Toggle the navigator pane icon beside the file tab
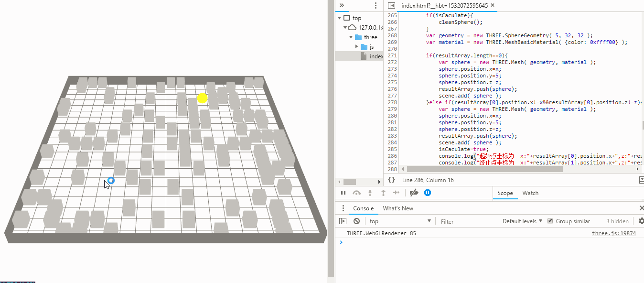This screenshot has width=644, height=283. [391, 6]
